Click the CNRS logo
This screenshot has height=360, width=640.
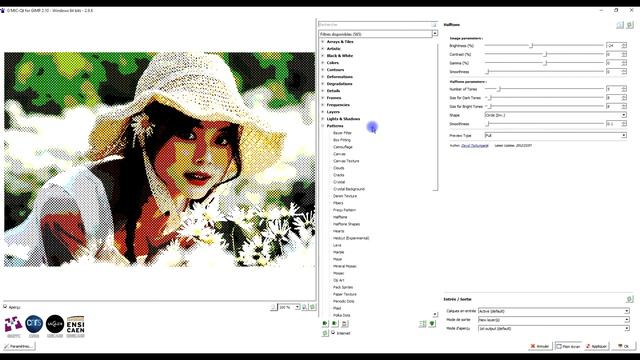34,326
